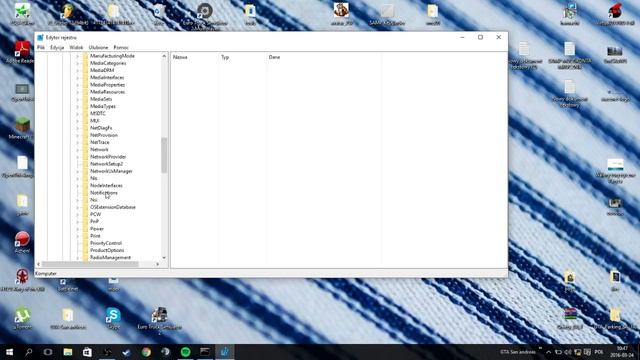This screenshot has width=640, height=360.
Task: Select the NetDiagFx registry key
Action: tap(101, 128)
